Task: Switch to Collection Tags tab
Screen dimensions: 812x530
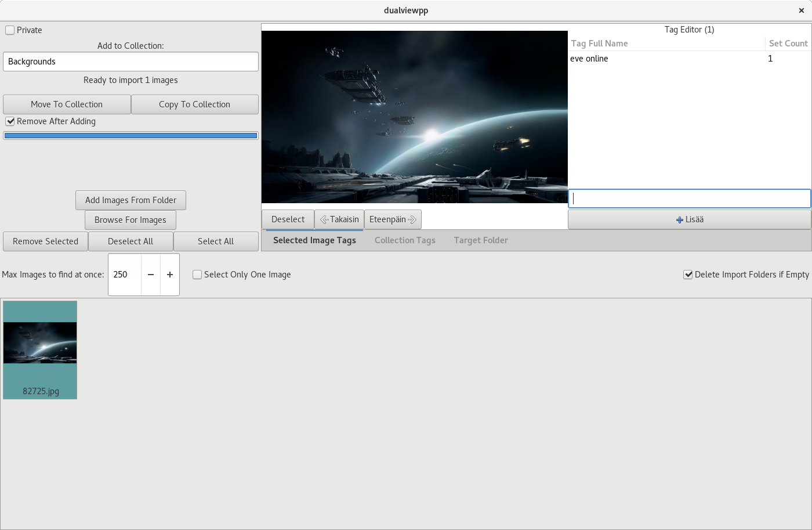Action: 405,240
